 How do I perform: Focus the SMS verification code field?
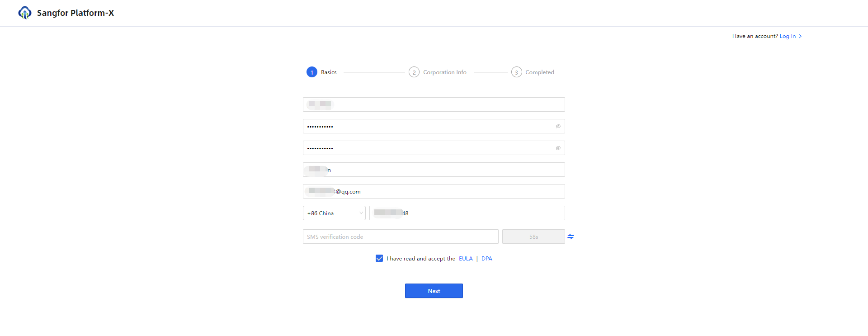coord(401,237)
